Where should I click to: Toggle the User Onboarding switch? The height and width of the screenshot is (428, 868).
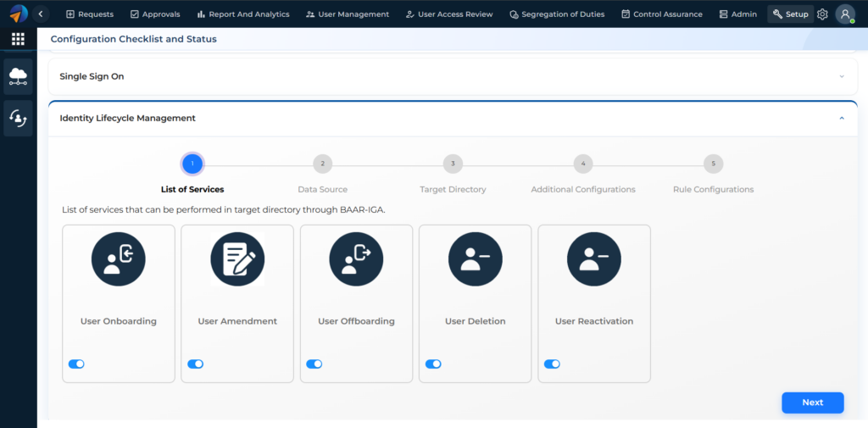point(76,364)
